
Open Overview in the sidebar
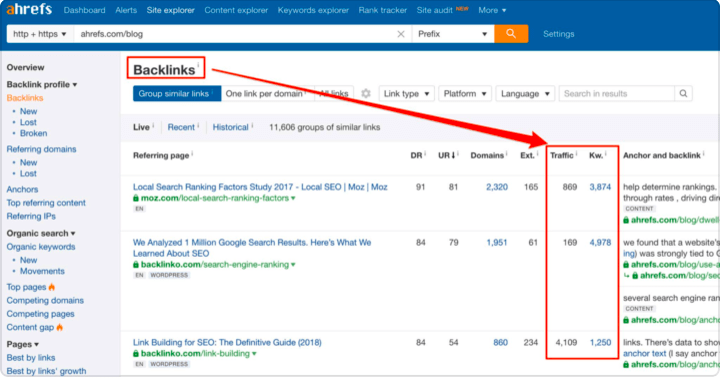click(25, 67)
